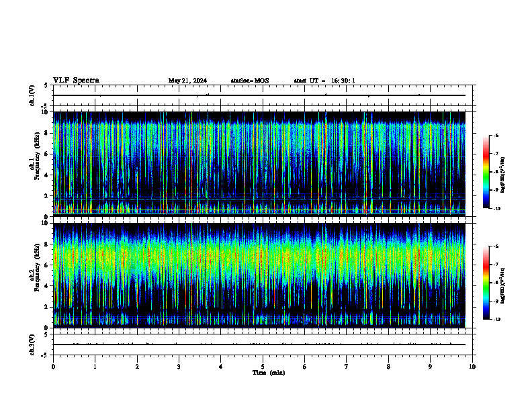Click the time axis tick label "2"
This screenshot has height=411, width=532.
coord(137,367)
